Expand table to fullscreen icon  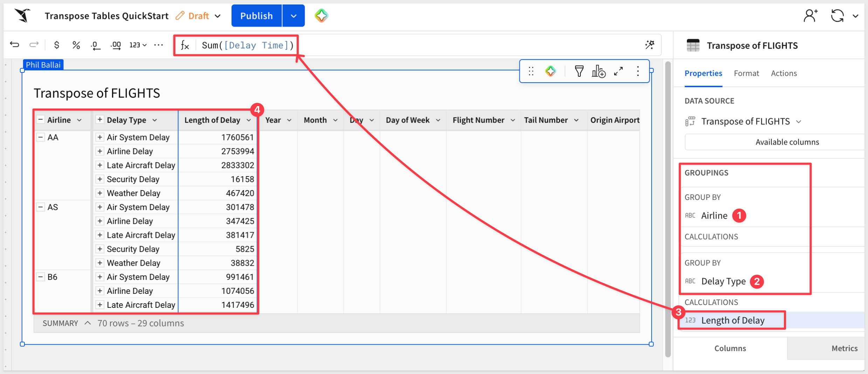coord(619,71)
